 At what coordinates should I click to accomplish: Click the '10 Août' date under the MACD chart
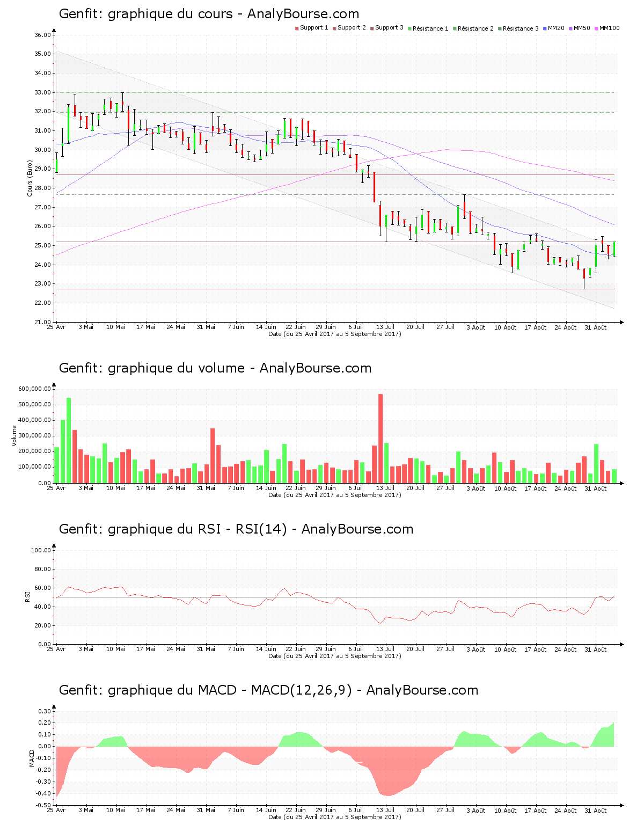coord(506,811)
